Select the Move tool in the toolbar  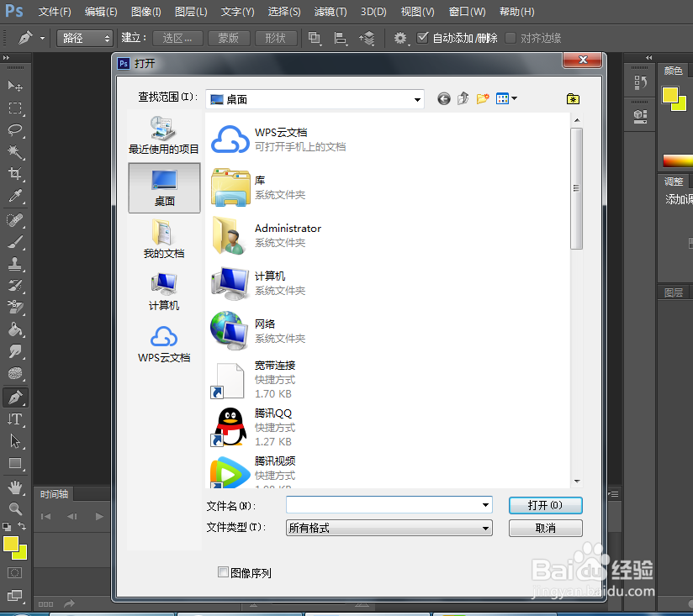[x=15, y=86]
